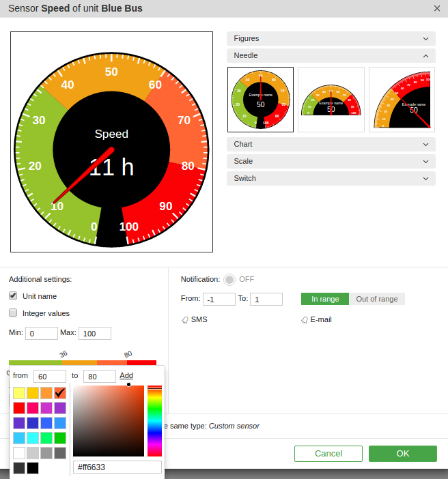Enable the Integer values checkbox
Viewport: 448px width, 479px height.
coord(13,313)
